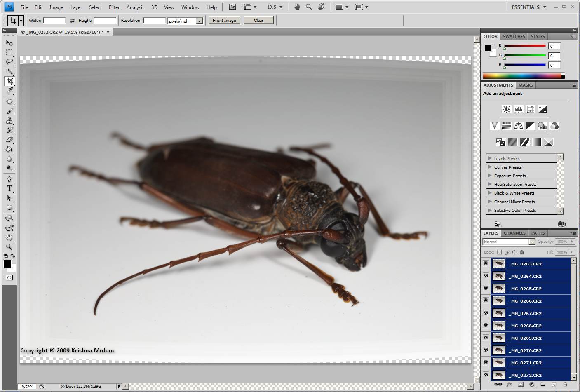Viewport: 580px width, 392px height.
Task: Add a Brightness/Contrast adjustment
Action: click(506, 109)
